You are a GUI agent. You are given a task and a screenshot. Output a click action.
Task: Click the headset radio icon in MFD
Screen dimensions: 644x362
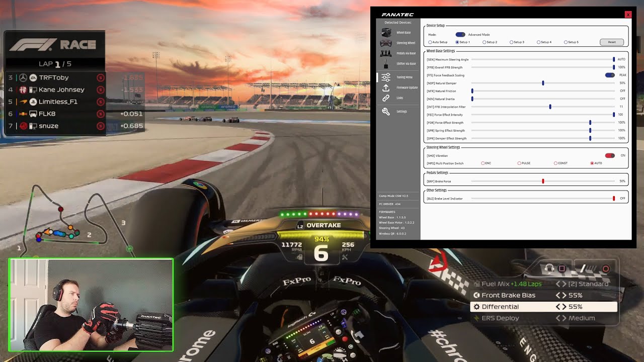[549, 268]
